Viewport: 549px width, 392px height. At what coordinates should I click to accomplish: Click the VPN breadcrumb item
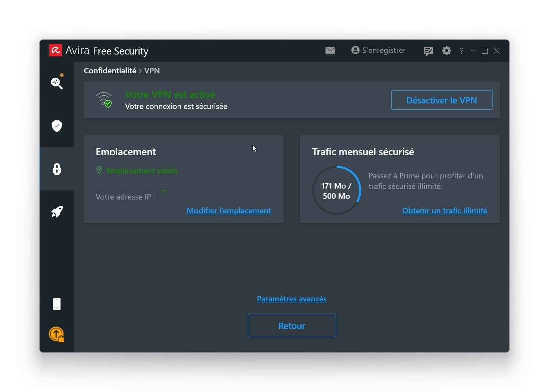(152, 71)
